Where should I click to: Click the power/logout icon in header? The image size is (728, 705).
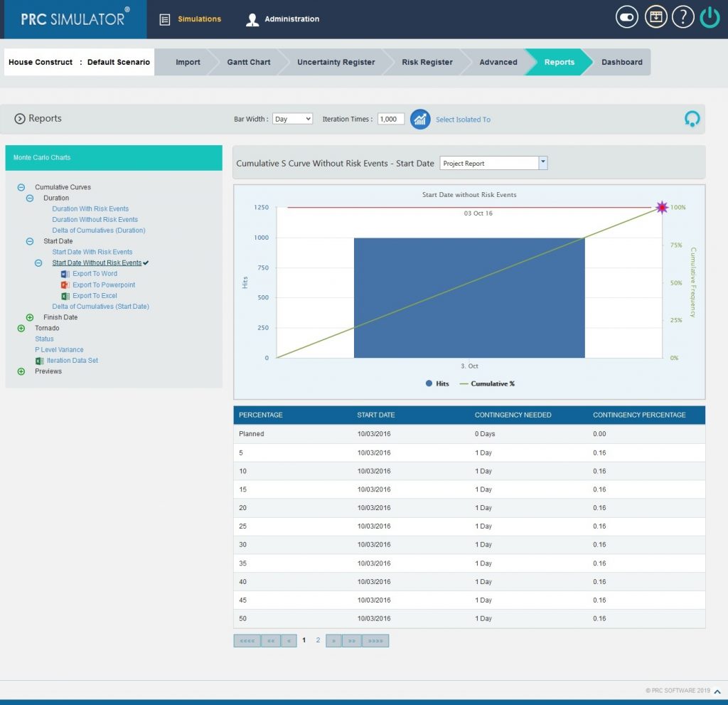[x=710, y=18]
